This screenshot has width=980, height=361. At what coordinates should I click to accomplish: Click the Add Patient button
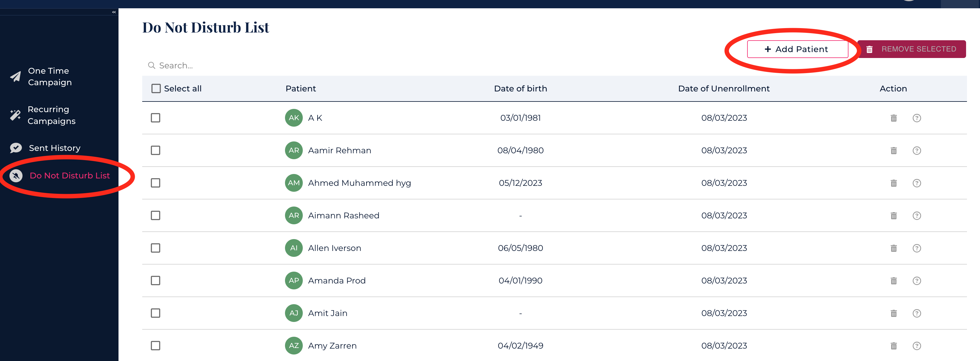(x=798, y=49)
